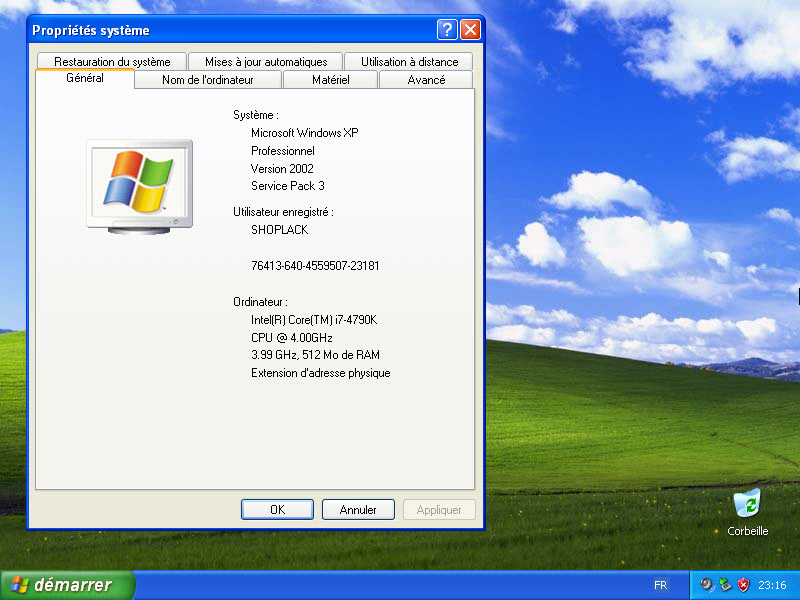Click the 3.99 GHz, 512 Mo de RAM line
Image resolution: width=800 pixels, height=600 pixels.
point(315,355)
